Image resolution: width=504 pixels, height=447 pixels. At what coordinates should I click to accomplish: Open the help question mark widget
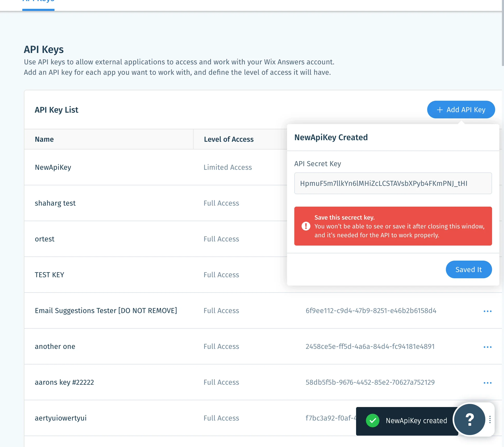pos(469,419)
